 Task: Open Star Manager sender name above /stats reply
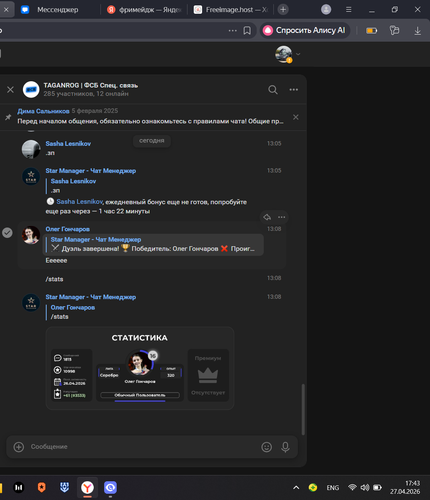[91, 297]
